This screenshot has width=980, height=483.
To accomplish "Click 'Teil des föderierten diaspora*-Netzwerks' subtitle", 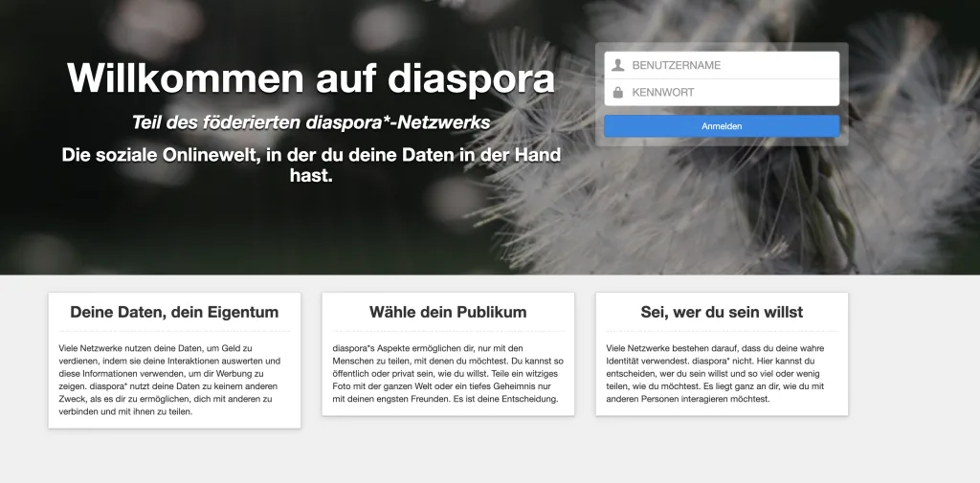I will tap(311, 122).
